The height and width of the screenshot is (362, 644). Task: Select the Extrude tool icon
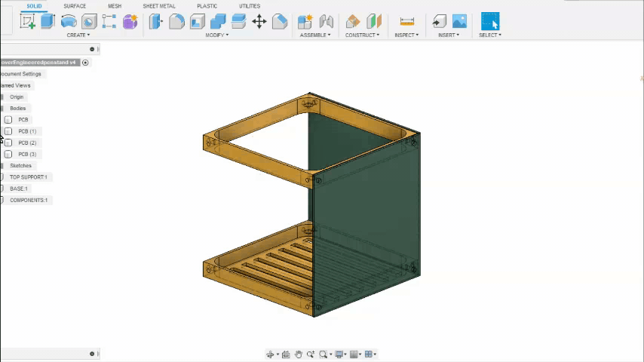[48, 21]
